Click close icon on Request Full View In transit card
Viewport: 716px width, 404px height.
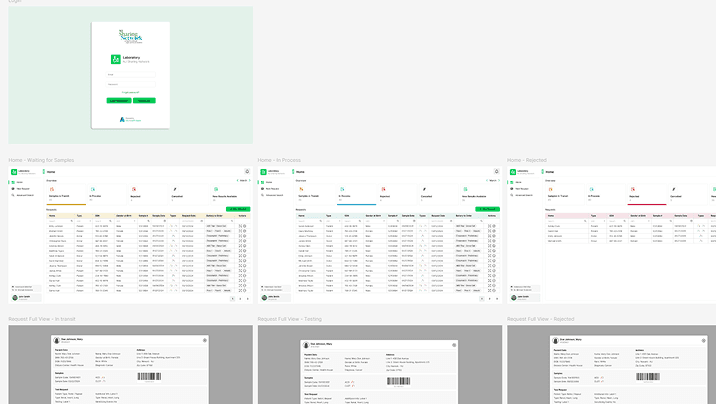(x=204, y=341)
